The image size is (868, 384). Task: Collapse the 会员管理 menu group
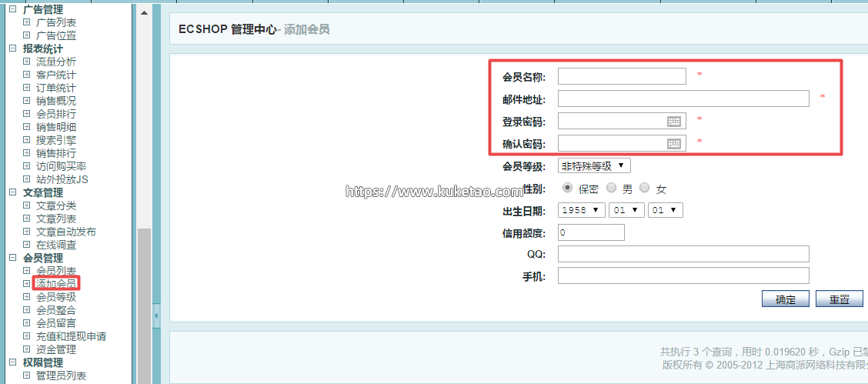[x=13, y=258]
